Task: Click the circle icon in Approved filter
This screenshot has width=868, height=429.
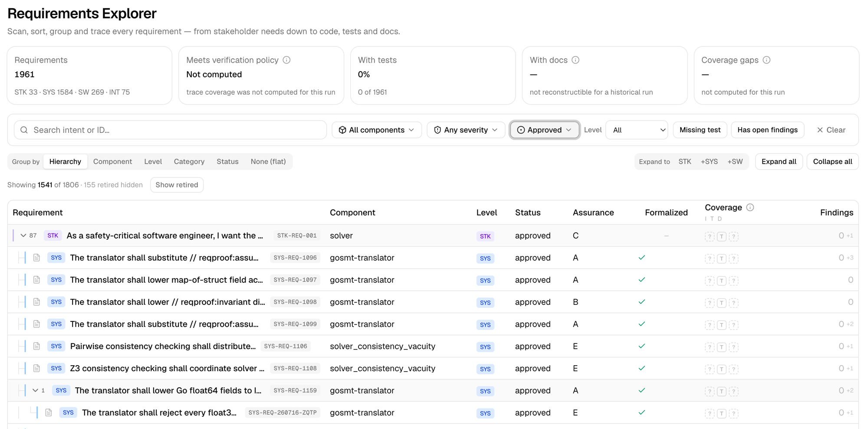Action: 521,130
